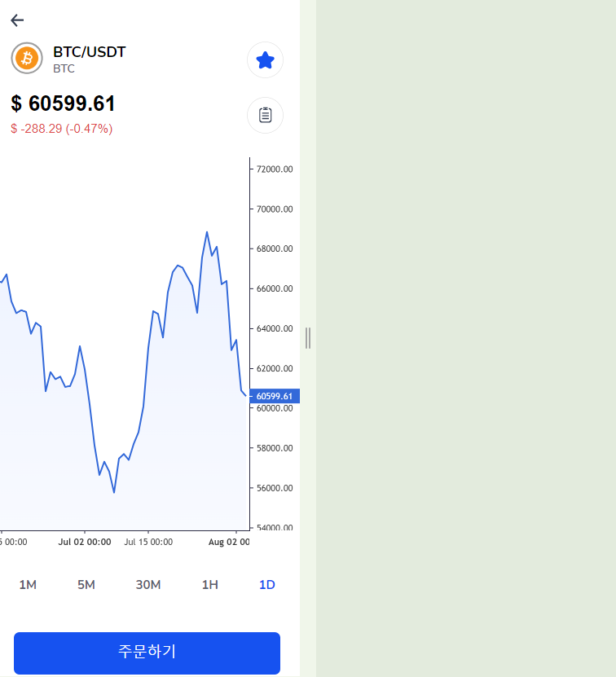Viewport: 616px width, 677px height.
Task: Go back using the arrow icon
Action: tap(17, 20)
